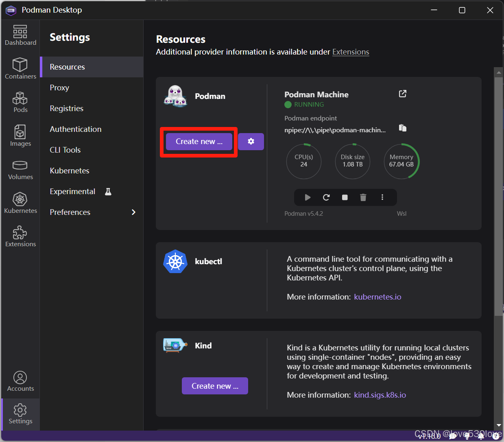Open the kubernetes.io link

(377, 297)
